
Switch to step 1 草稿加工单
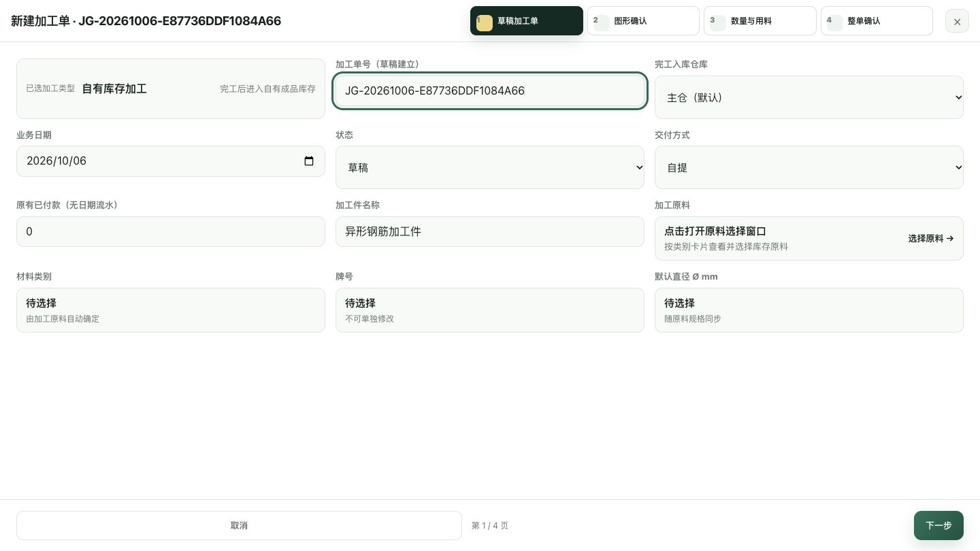[x=527, y=21]
